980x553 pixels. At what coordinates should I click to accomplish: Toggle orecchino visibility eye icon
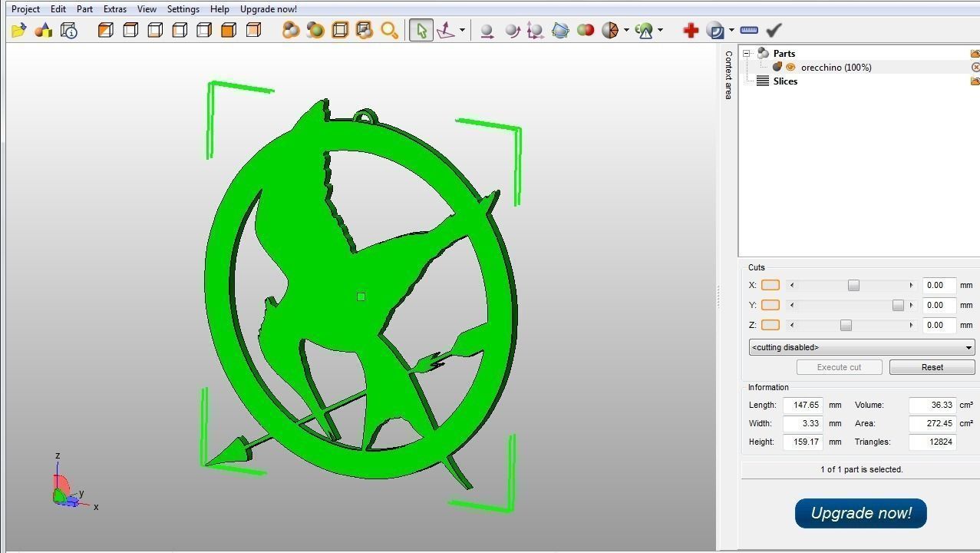[x=790, y=67]
